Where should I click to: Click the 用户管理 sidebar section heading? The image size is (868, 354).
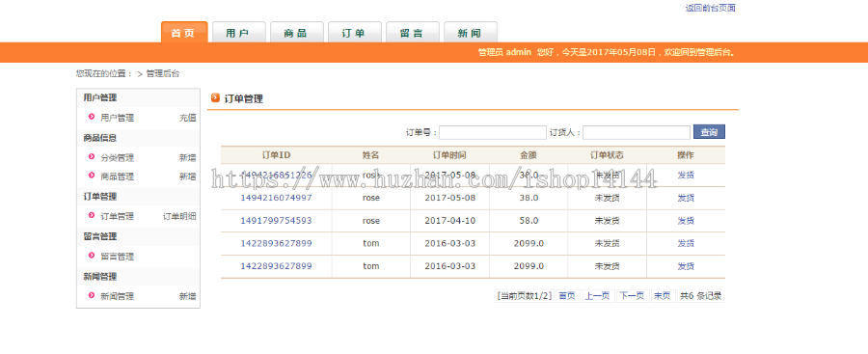100,97
